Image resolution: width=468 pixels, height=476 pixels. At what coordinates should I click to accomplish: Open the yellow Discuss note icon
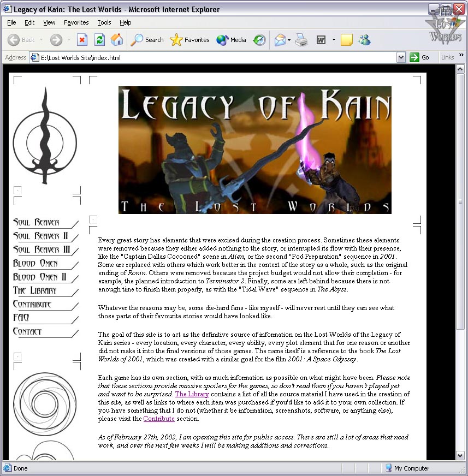tap(347, 40)
